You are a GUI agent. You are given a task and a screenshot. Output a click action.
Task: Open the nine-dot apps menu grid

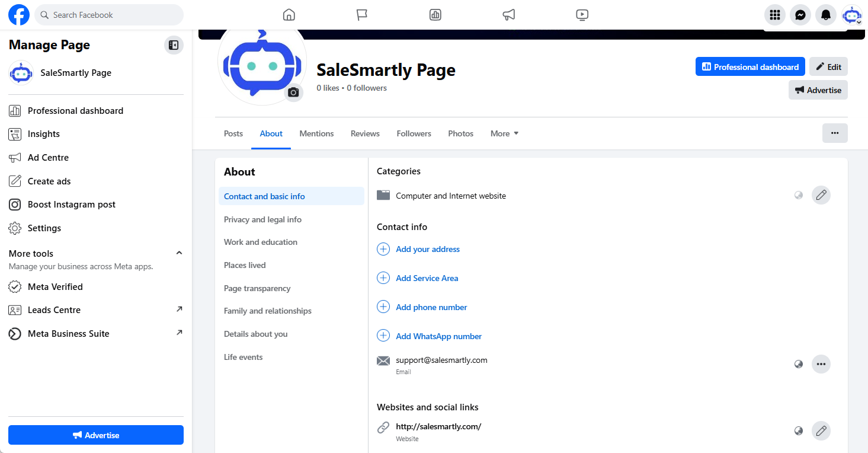point(774,15)
